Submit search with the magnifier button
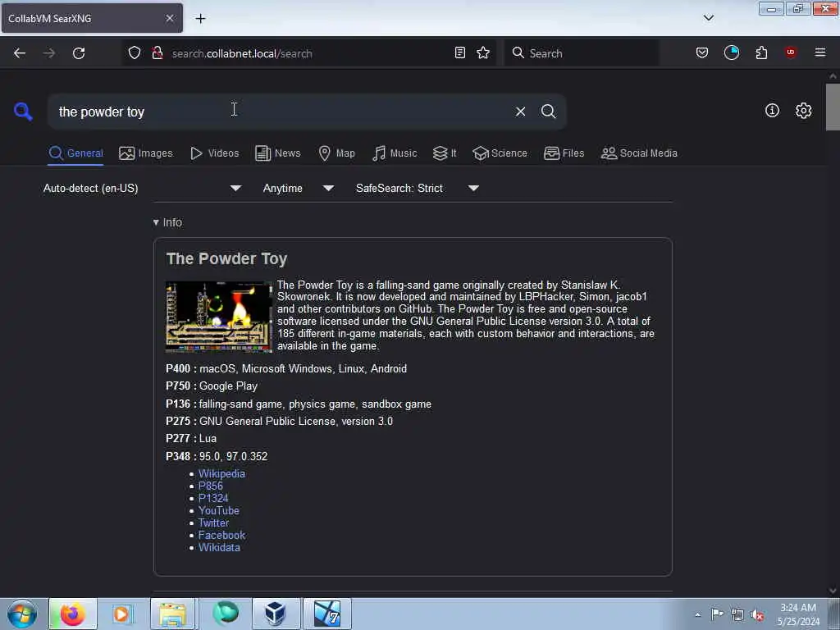Viewport: 840px width, 630px height. pos(548,112)
